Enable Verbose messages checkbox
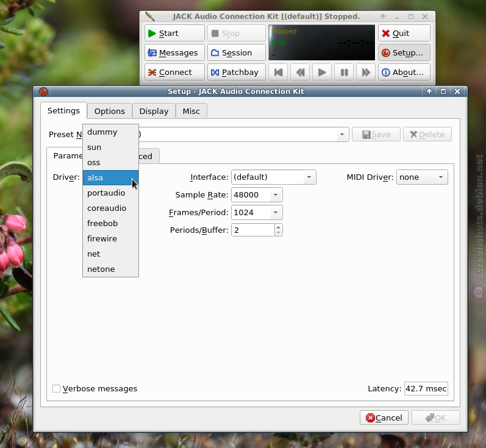 tap(57, 388)
